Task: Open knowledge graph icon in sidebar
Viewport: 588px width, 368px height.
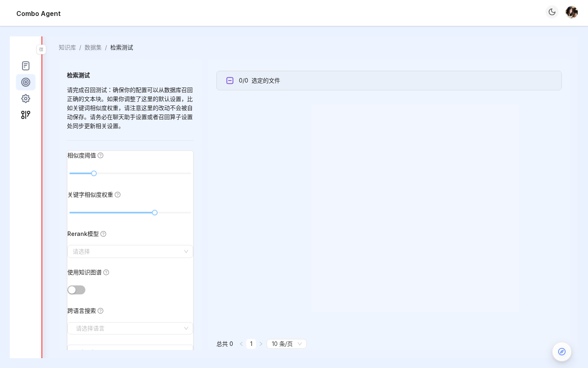Action: [26, 115]
